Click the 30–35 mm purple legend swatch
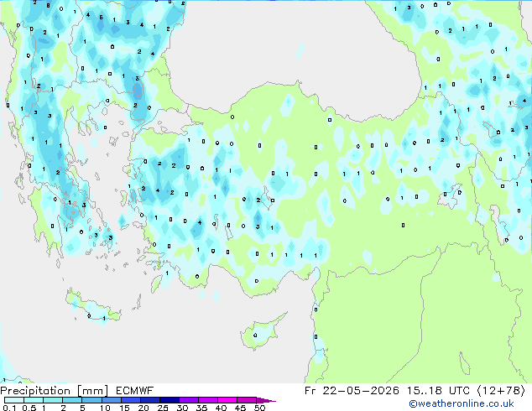This screenshot has height=411, width=532. [x=189, y=400]
